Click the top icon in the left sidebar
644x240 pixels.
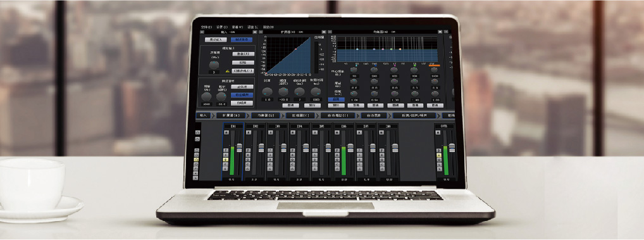(x=197, y=132)
